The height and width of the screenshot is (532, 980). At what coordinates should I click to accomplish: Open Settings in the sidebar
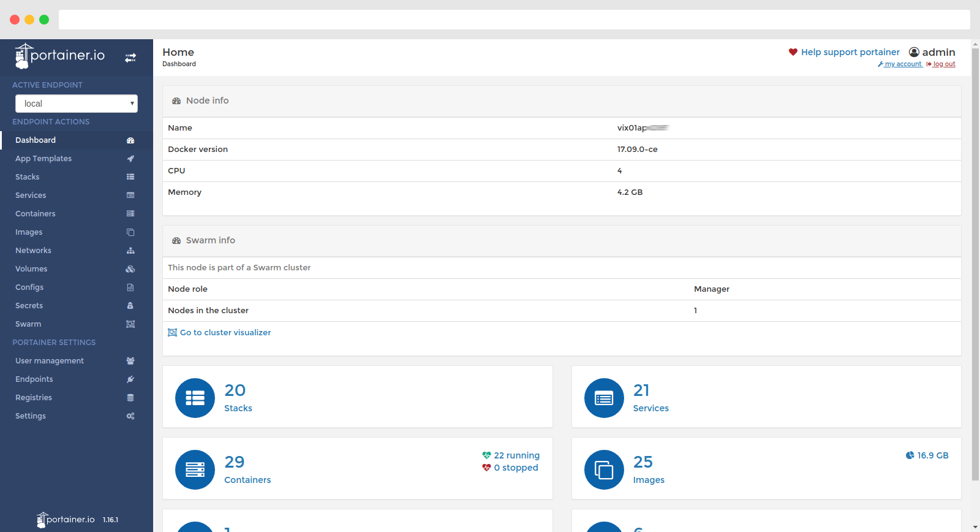pyautogui.click(x=77, y=416)
